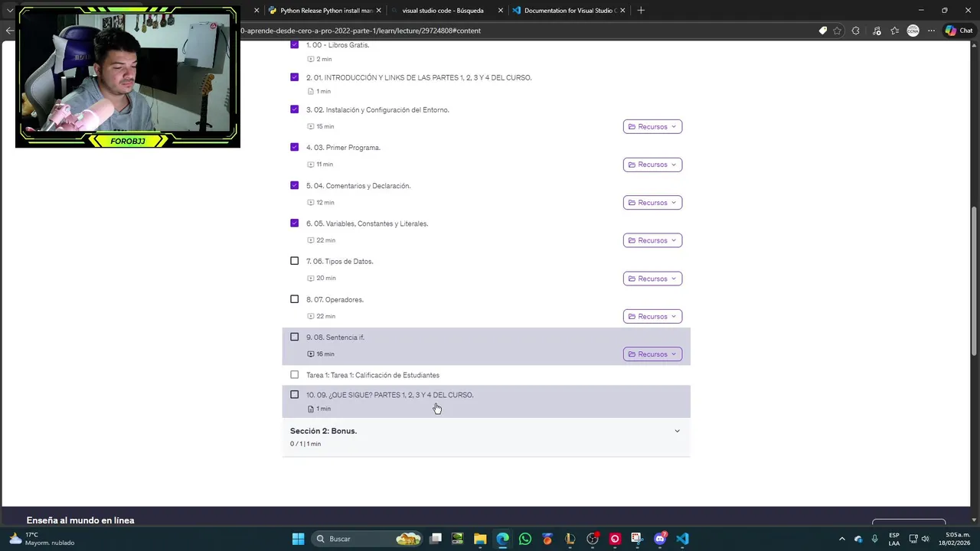
Task: Open the media control music icon
Action: click(876, 31)
